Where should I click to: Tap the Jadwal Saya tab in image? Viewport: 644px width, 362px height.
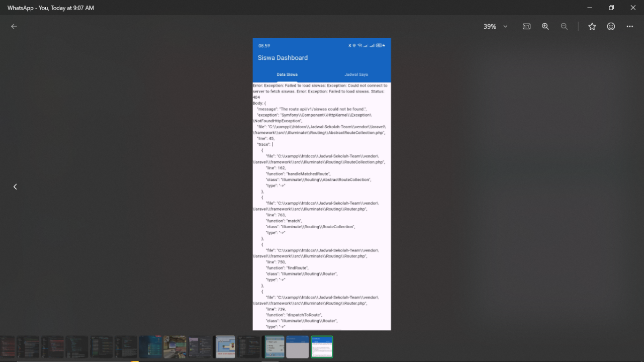pos(356,74)
